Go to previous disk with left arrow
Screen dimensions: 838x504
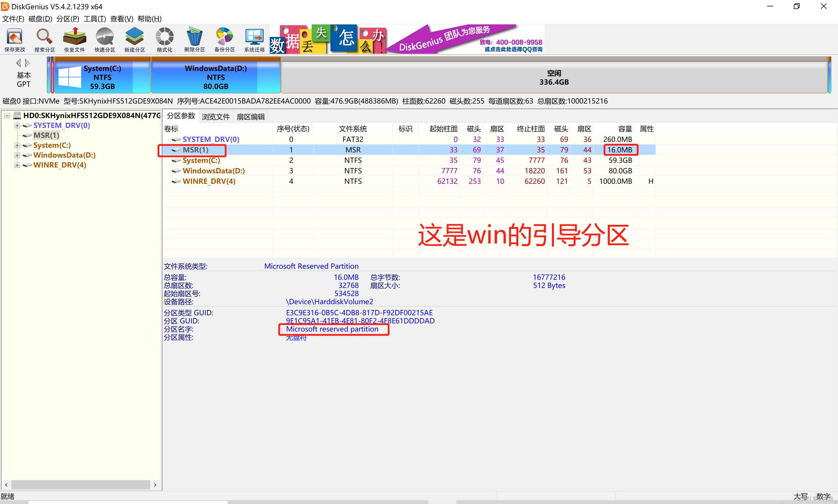pos(19,63)
